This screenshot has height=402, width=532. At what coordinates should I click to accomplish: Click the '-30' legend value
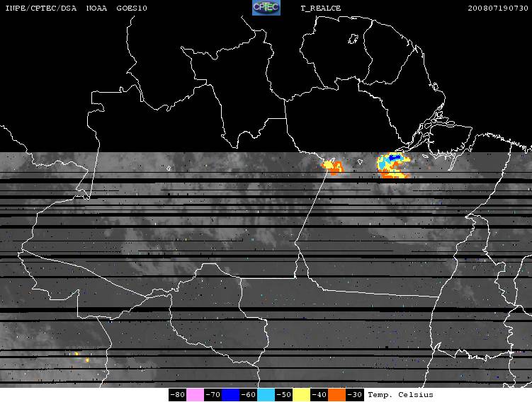(354, 395)
